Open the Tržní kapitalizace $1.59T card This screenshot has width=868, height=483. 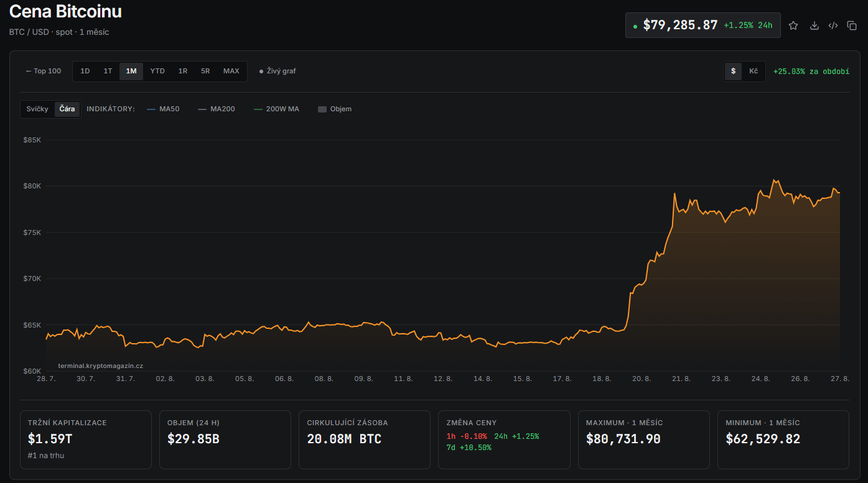pyautogui.click(x=86, y=439)
